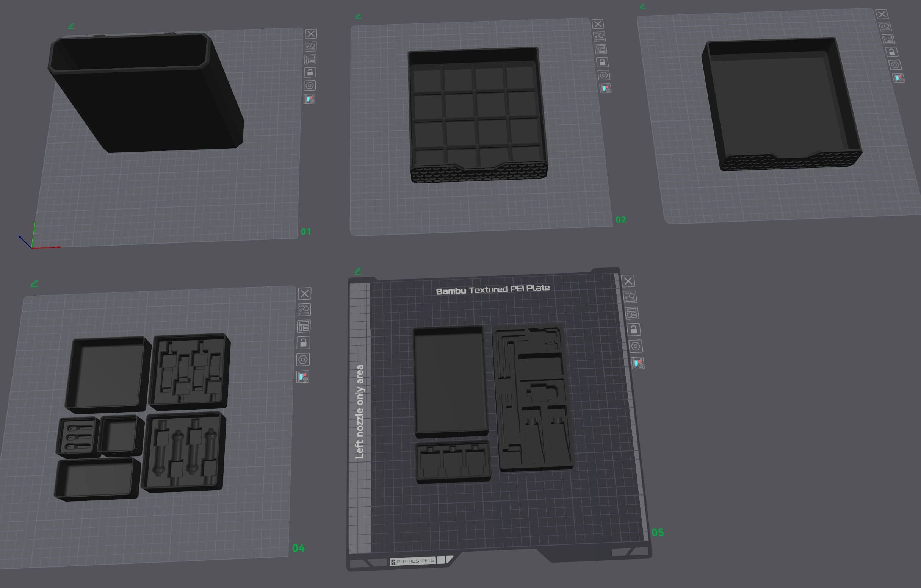Click the plate number 04 label
This screenshot has width=921, height=588.
[x=298, y=548]
